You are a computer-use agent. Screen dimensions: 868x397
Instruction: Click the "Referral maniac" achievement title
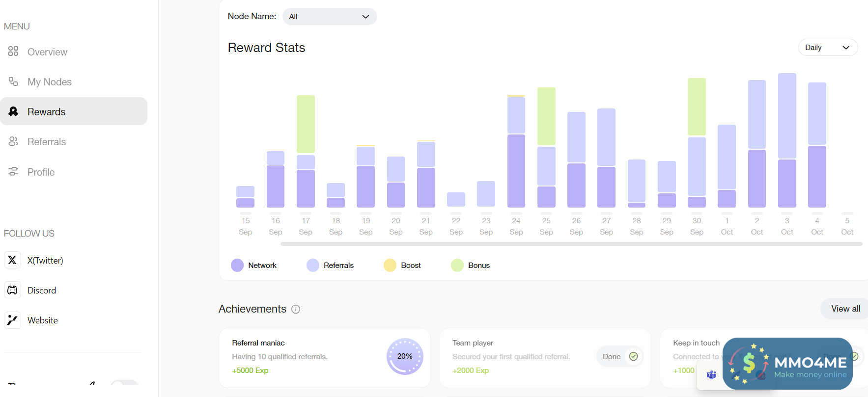pos(258,343)
